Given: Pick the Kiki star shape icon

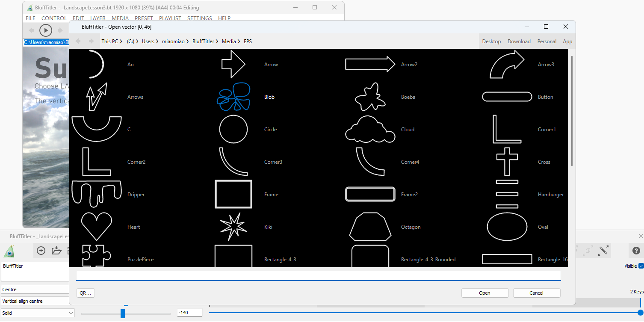Looking at the screenshot, I should [x=233, y=227].
